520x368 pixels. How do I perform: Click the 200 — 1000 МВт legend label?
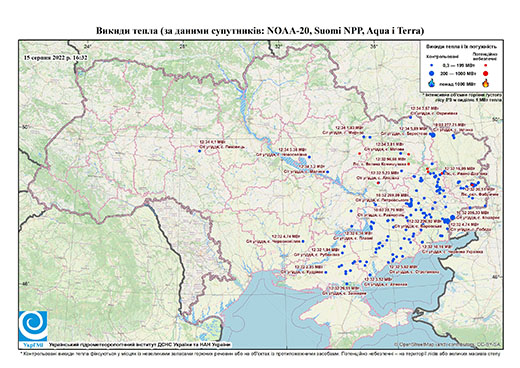coord(457,73)
